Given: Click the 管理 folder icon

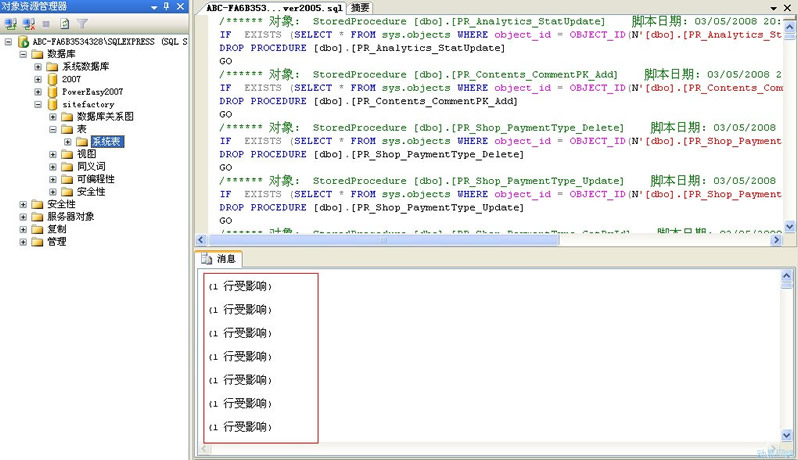Looking at the screenshot, I should pos(38,242).
